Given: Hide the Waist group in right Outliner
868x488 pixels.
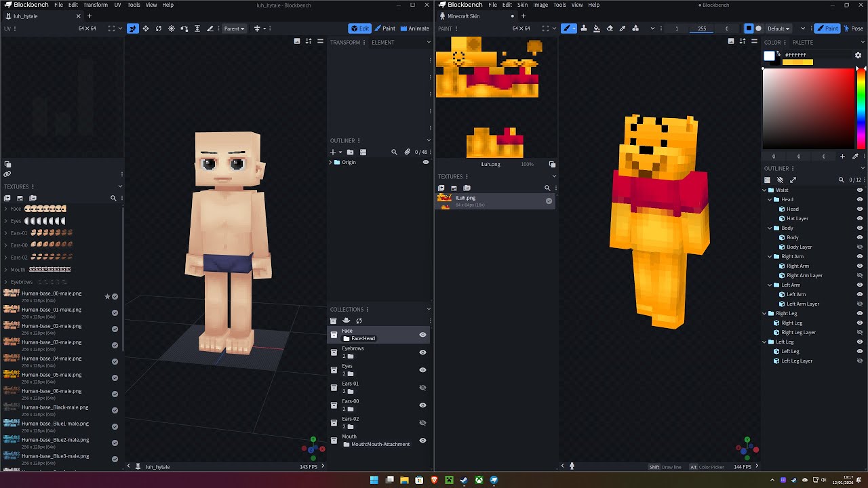Looking at the screenshot, I should tap(860, 190).
